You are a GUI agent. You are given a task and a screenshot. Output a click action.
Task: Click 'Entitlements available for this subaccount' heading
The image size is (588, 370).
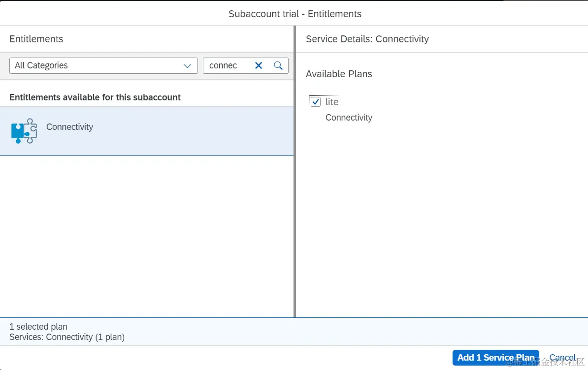95,97
